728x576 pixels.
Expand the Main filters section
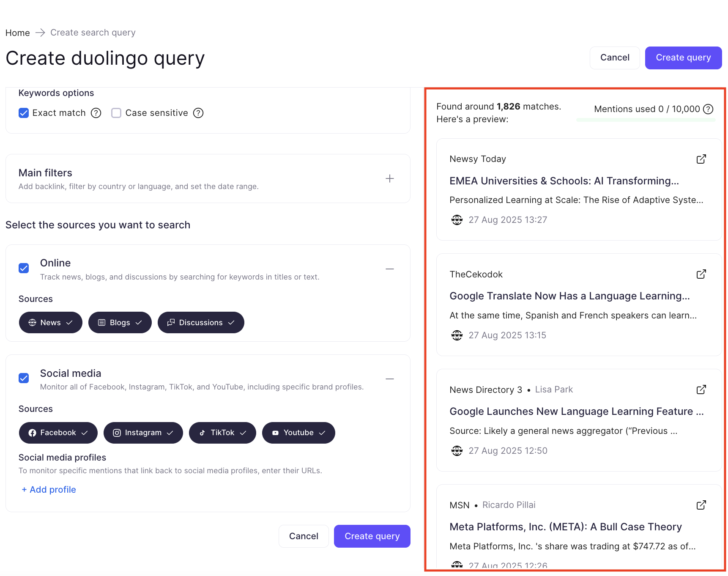[x=389, y=178]
